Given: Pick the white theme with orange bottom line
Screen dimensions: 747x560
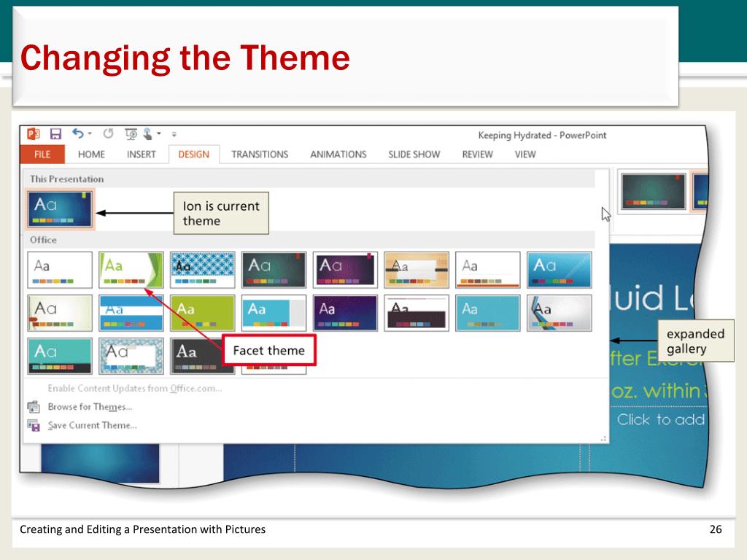Looking at the screenshot, I should tap(488, 270).
